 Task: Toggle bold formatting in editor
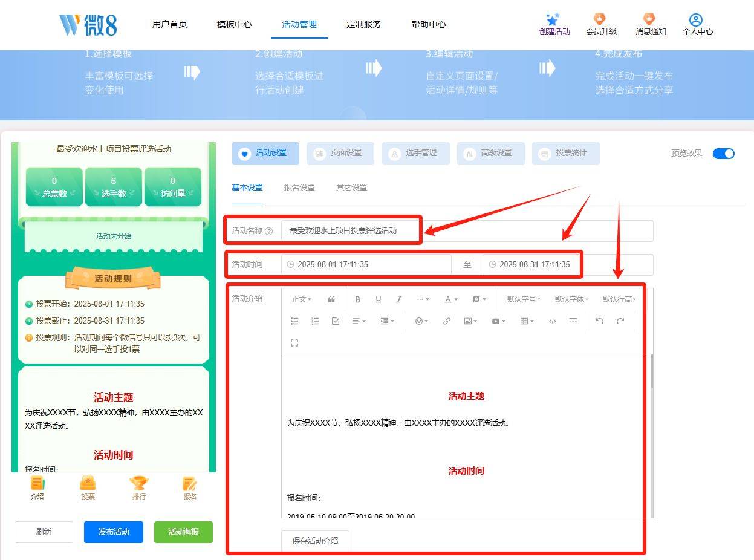(x=357, y=299)
